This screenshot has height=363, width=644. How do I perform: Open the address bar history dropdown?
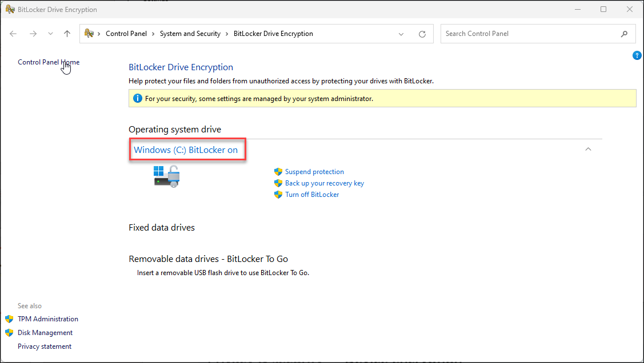coord(401,34)
